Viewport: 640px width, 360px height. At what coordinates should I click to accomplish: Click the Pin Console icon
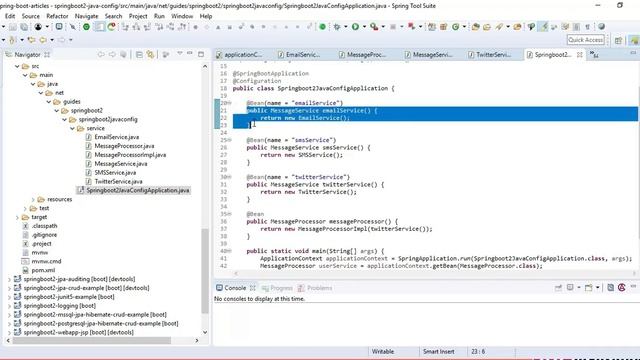tap(558, 288)
